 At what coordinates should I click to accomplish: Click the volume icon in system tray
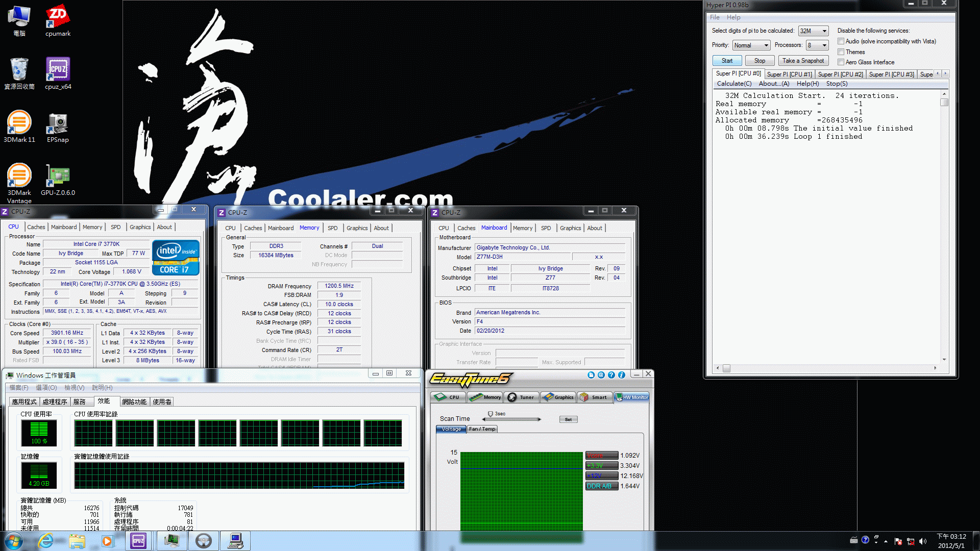[x=922, y=541]
